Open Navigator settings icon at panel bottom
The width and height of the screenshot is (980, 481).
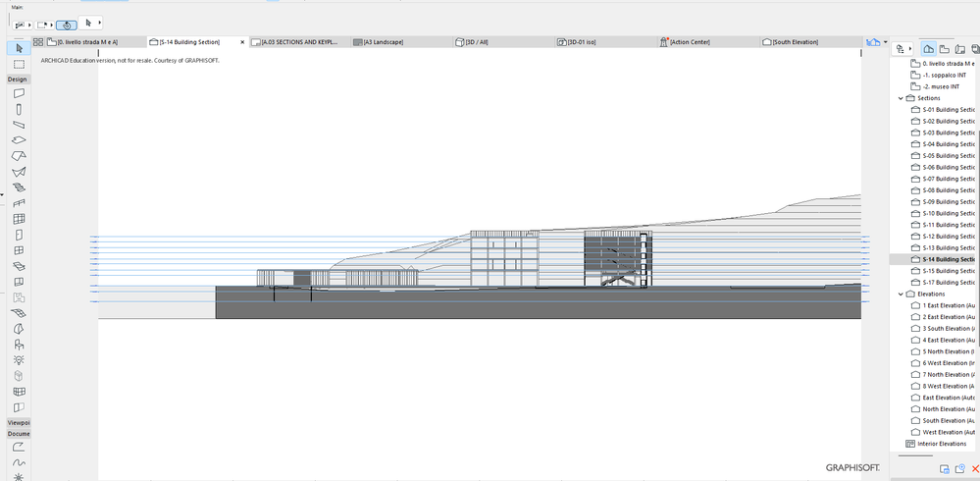coord(945,469)
